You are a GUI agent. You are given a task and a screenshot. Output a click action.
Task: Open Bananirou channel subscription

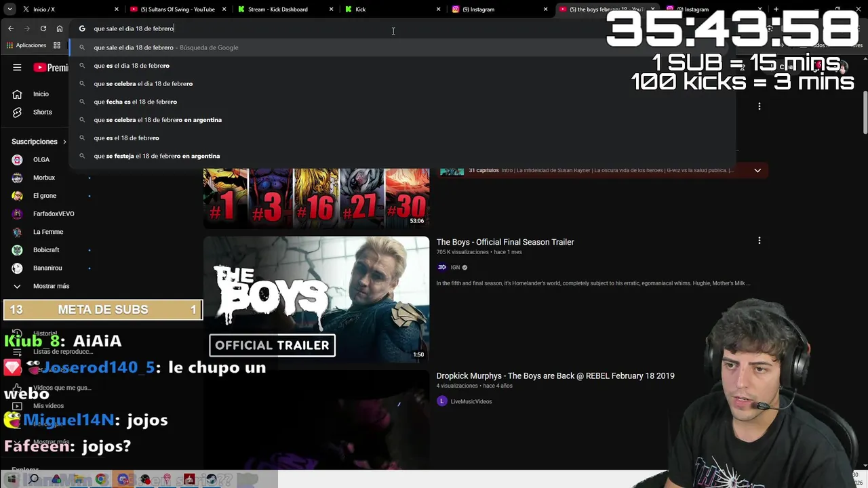[47, 268]
